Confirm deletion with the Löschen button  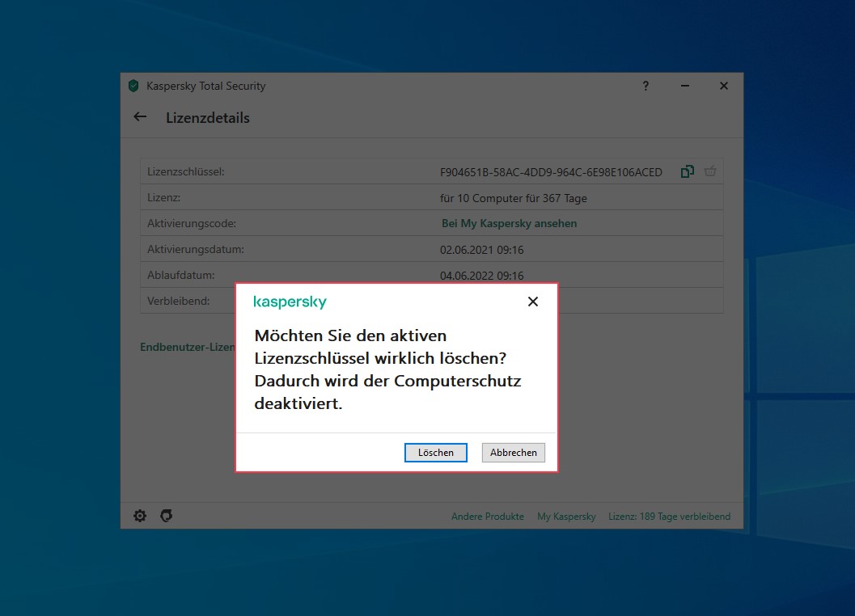pos(435,453)
